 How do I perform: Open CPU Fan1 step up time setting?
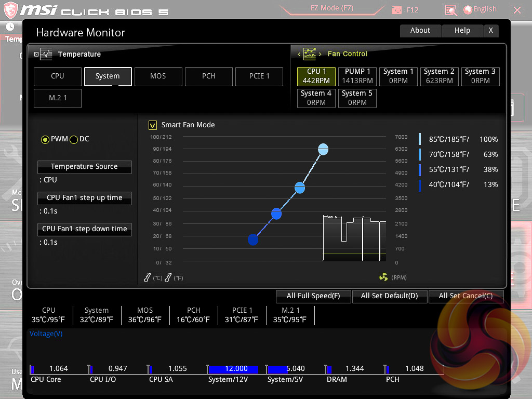[x=85, y=198]
